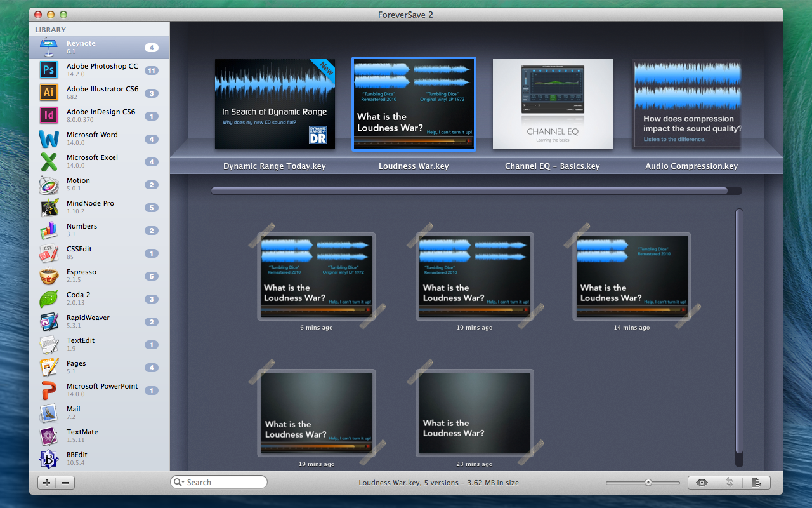The image size is (812, 508).
Task: Select version saved 23 mins ago
Action: point(475,413)
